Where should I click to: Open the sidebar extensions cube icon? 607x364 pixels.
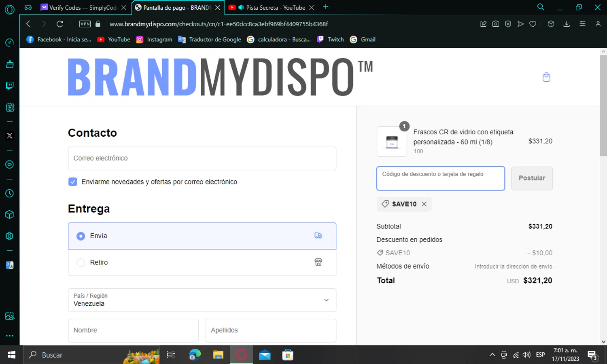pyautogui.click(x=10, y=214)
